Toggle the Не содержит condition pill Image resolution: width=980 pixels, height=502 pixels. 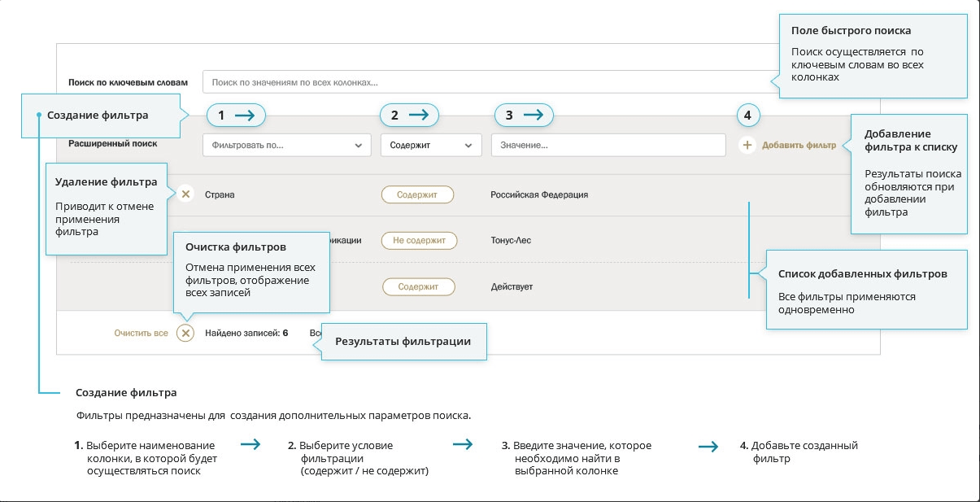pyautogui.click(x=420, y=240)
